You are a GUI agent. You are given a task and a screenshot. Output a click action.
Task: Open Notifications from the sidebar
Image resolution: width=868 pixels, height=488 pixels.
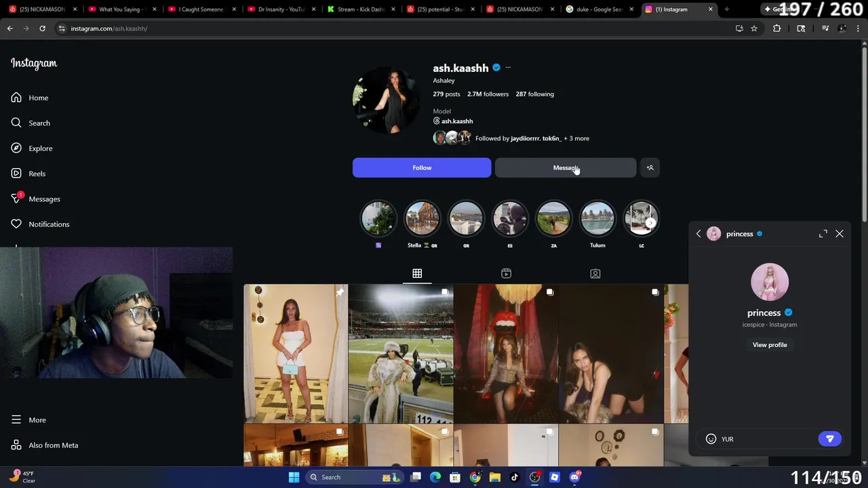click(39, 224)
